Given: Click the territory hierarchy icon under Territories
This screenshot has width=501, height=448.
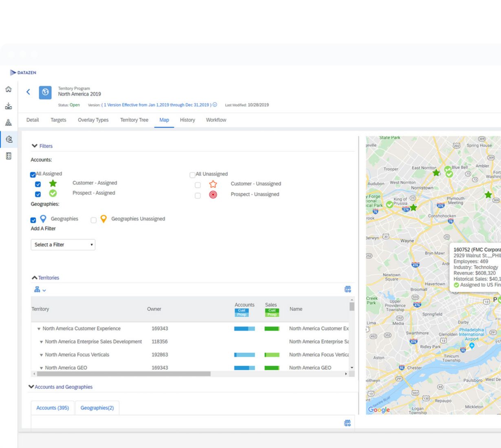Looking at the screenshot, I should (37, 290).
